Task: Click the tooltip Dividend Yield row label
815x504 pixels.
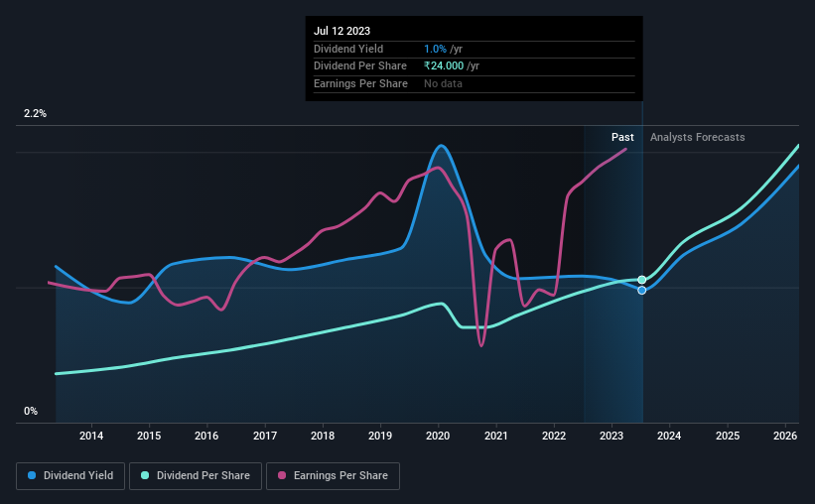Action: pyautogui.click(x=348, y=49)
